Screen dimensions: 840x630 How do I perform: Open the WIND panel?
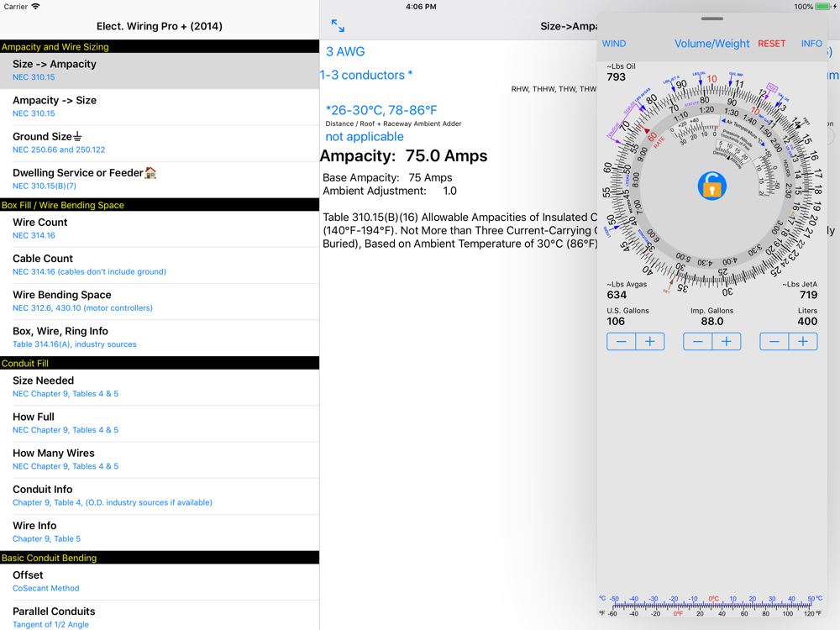(x=614, y=44)
